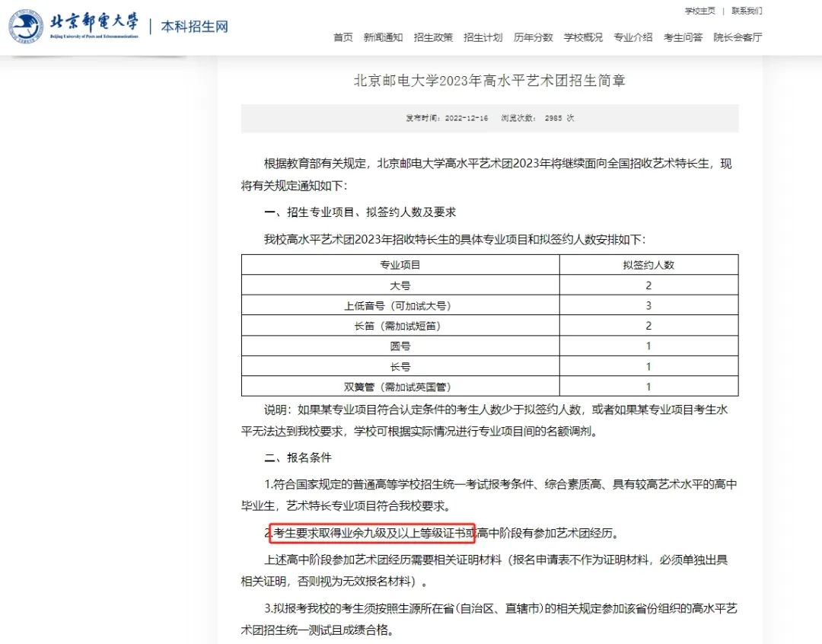Click the publish date 2022-12-16
Viewport: 822px width, 644px height.
tap(467, 118)
